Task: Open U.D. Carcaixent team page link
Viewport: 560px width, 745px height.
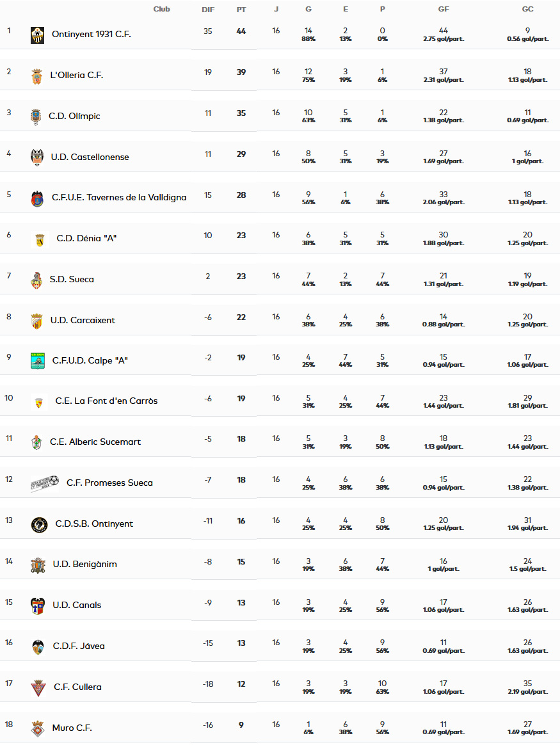Action: 83,320
